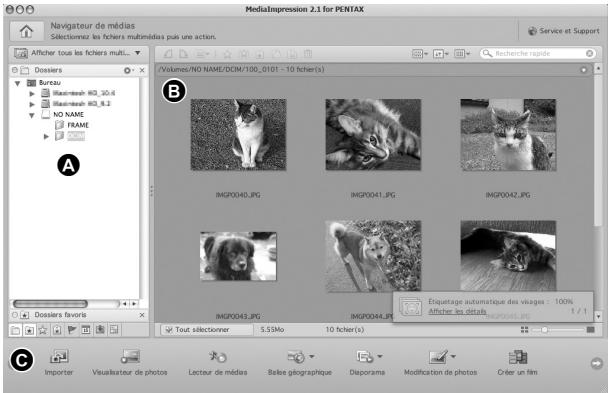Collapse the NO NAME volume node

click(32, 115)
